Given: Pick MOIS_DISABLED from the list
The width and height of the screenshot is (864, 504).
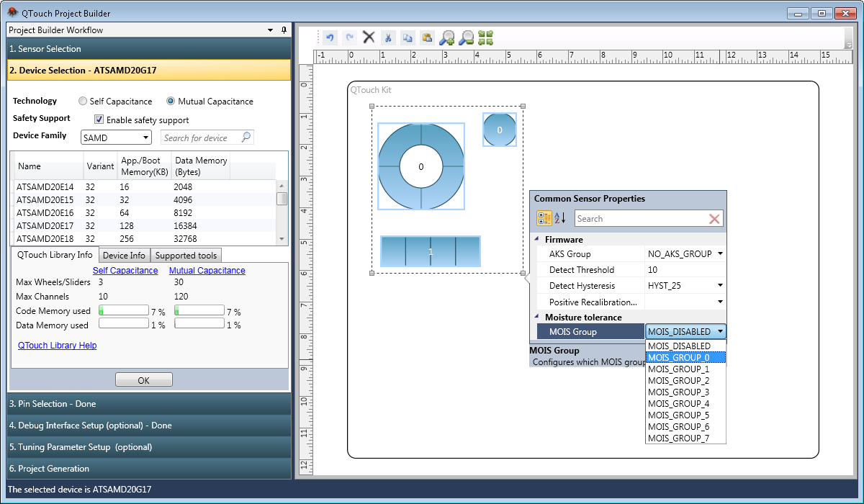Looking at the screenshot, I should [x=685, y=346].
